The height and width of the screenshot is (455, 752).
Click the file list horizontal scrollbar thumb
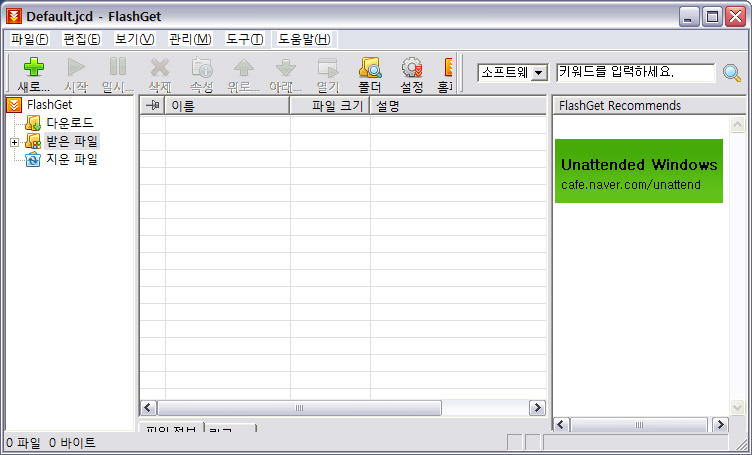point(299,408)
